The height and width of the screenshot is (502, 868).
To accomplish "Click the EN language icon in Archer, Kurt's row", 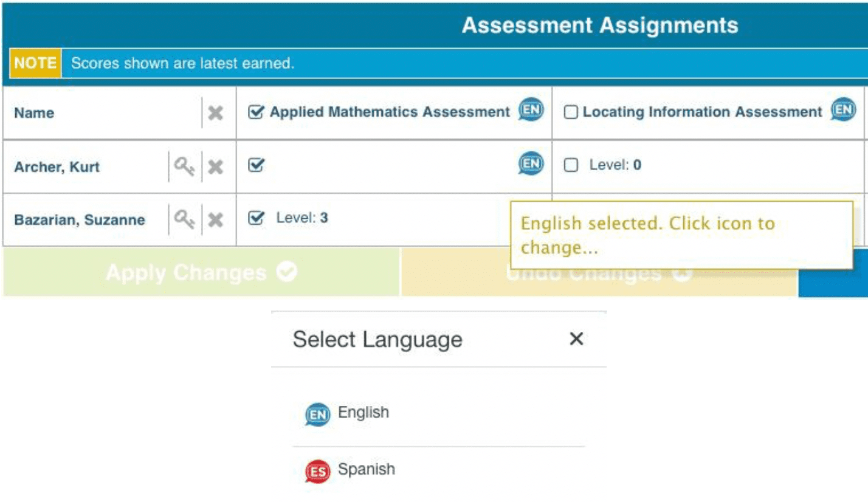I will point(531,163).
